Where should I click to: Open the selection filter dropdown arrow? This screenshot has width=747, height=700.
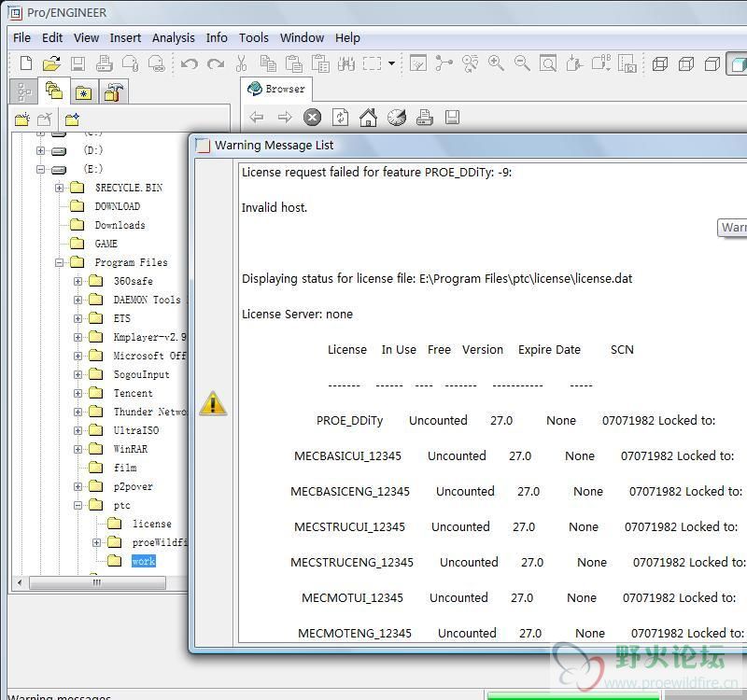point(391,63)
